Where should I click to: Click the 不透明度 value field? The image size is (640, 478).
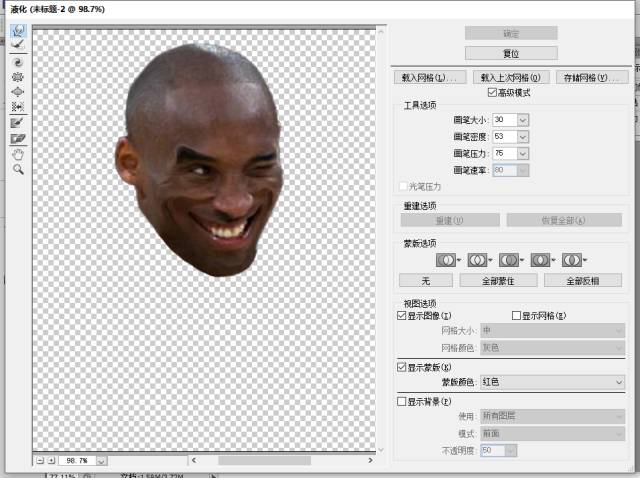493,450
